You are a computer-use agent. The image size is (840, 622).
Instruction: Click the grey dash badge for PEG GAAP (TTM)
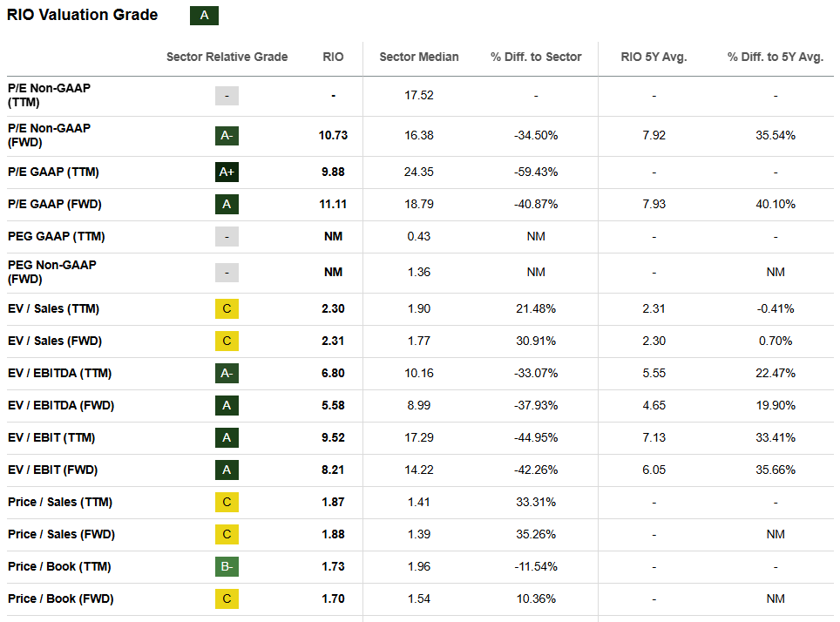(x=227, y=236)
